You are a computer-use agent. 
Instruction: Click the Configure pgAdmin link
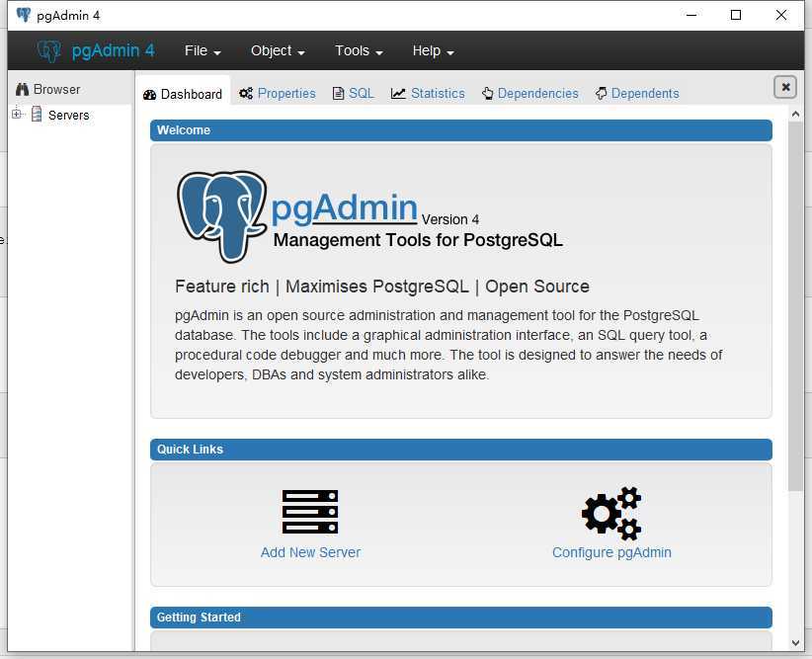coord(611,552)
